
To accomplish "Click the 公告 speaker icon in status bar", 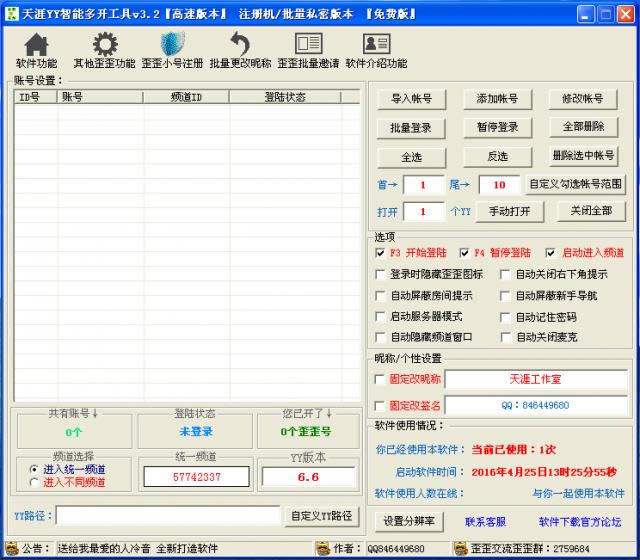I will [11, 548].
